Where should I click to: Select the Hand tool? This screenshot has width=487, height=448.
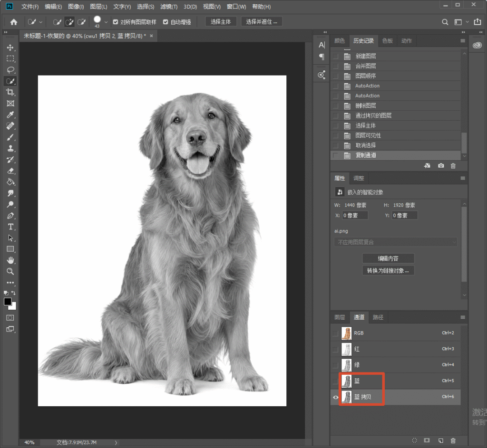click(10, 260)
